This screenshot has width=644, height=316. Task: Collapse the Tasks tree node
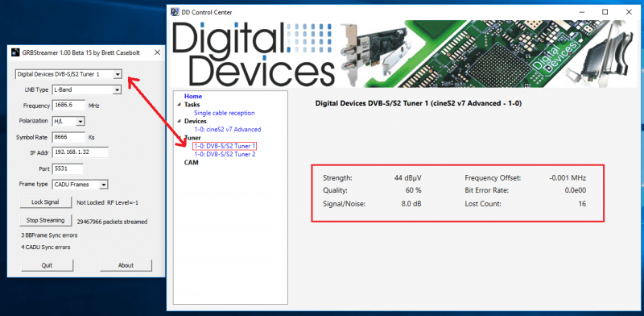point(179,105)
